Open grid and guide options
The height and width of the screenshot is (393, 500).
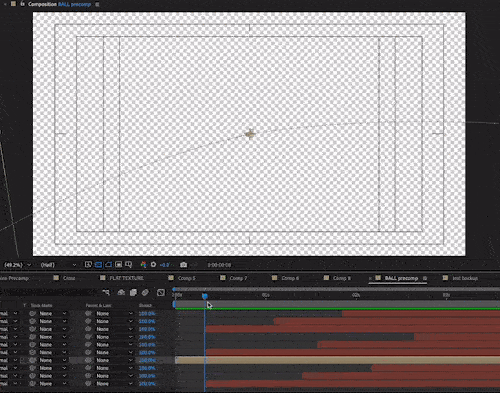pos(128,265)
